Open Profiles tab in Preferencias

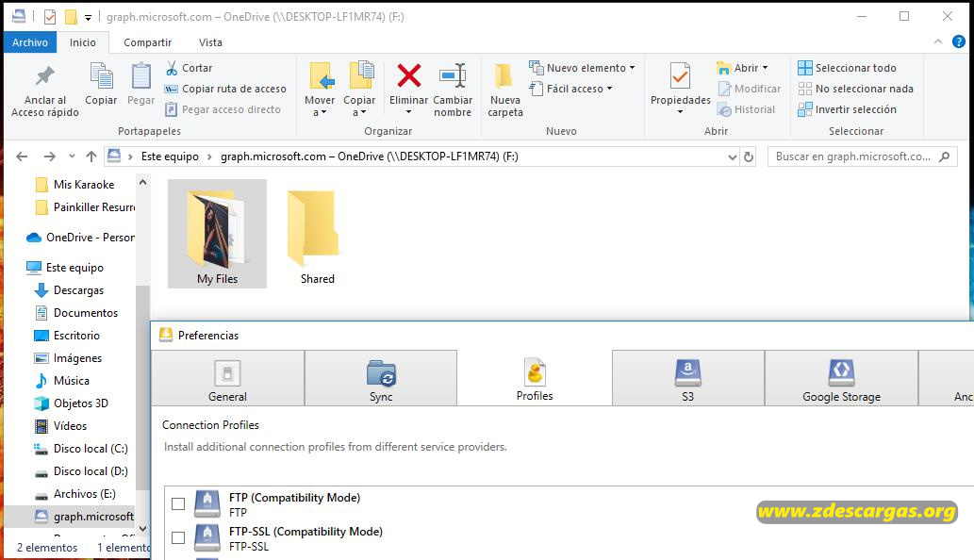(x=535, y=378)
